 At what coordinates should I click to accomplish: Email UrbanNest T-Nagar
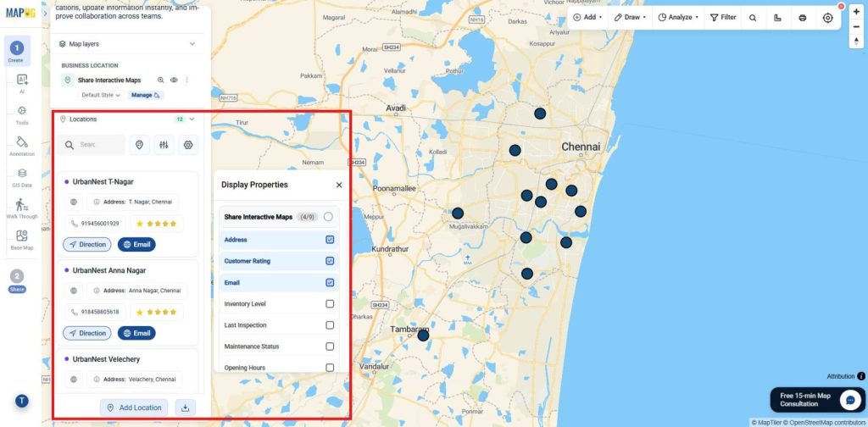136,244
